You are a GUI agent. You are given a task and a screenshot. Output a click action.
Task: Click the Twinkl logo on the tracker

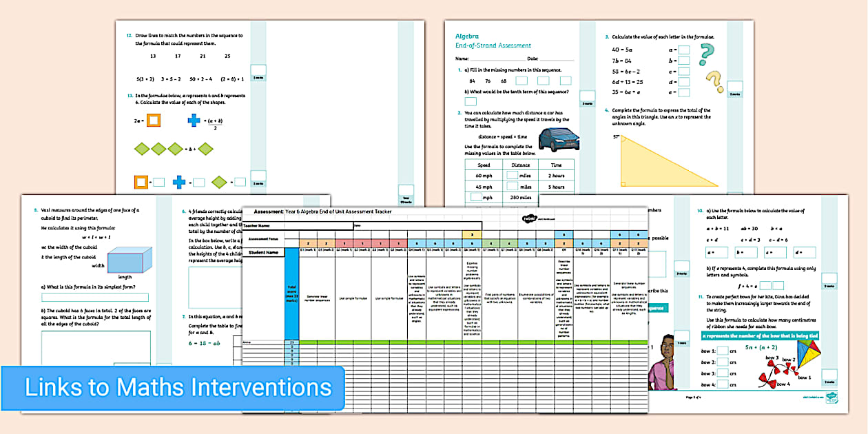point(529,219)
